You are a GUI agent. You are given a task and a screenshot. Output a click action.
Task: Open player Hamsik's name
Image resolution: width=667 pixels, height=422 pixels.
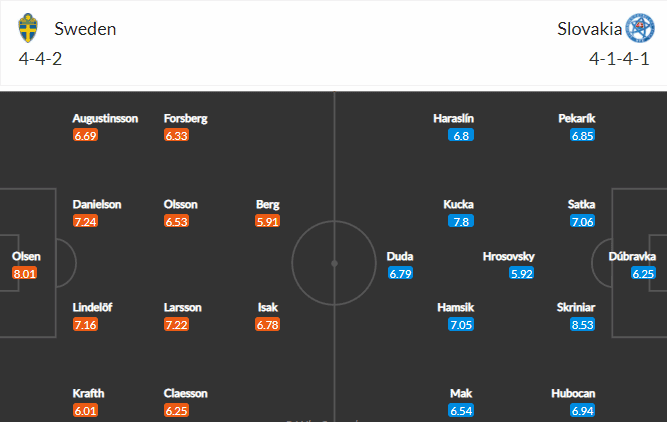coord(456,307)
